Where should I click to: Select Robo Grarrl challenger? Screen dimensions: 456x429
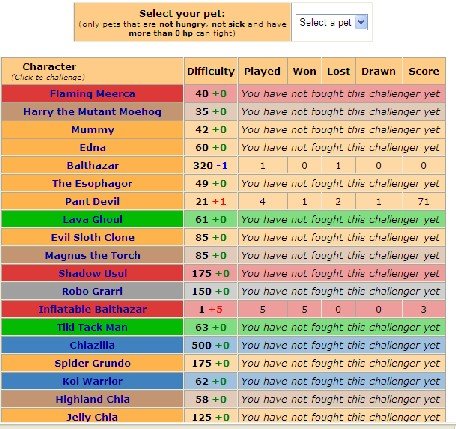93,292
